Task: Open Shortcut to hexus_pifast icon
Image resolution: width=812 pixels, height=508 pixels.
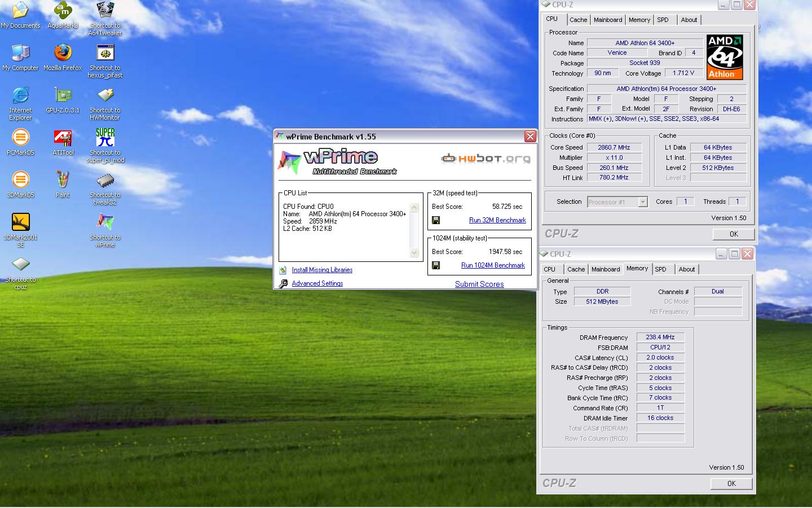Action: 105,61
